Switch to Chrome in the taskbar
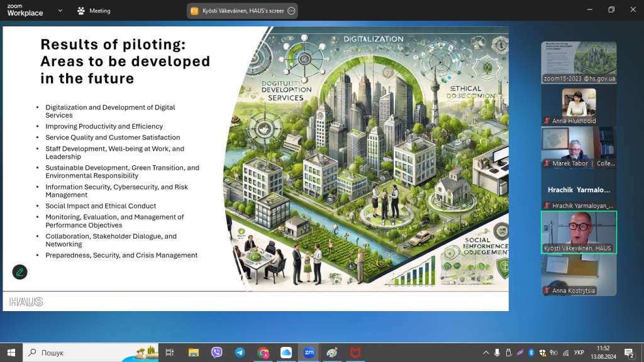The width and height of the screenshot is (644, 362). (263, 353)
